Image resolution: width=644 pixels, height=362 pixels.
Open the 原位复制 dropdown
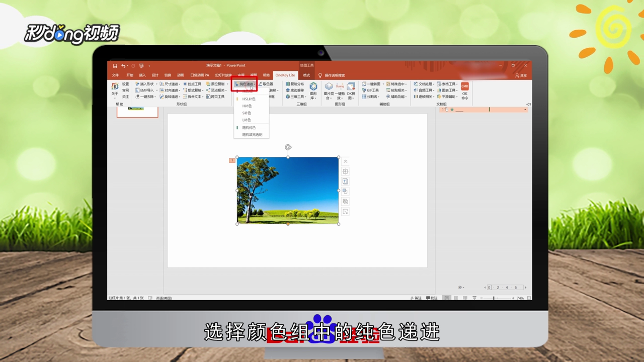coord(217,84)
